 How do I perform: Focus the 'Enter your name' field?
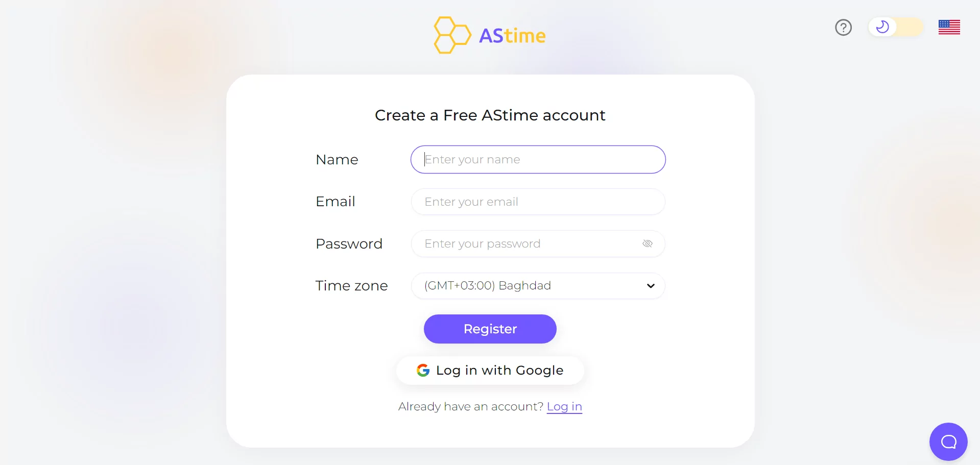[538, 160]
